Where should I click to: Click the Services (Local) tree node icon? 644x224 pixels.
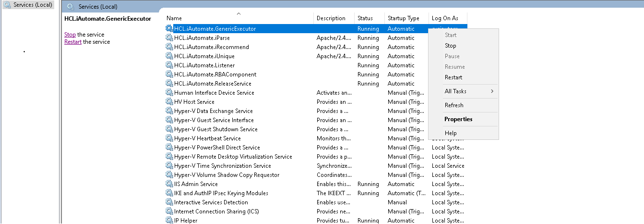click(x=7, y=5)
